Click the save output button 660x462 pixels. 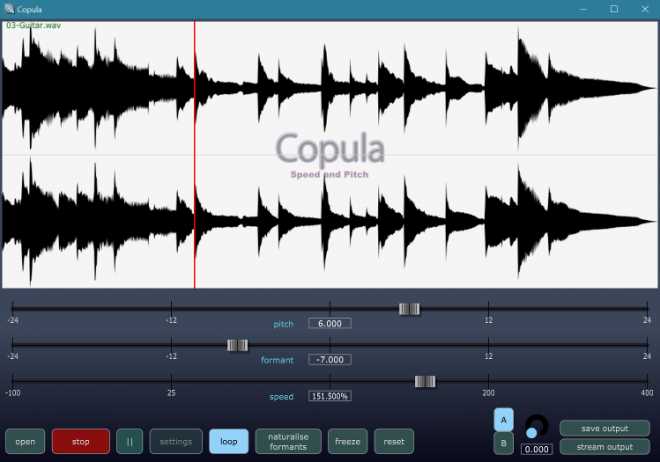pyautogui.click(x=604, y=428)
